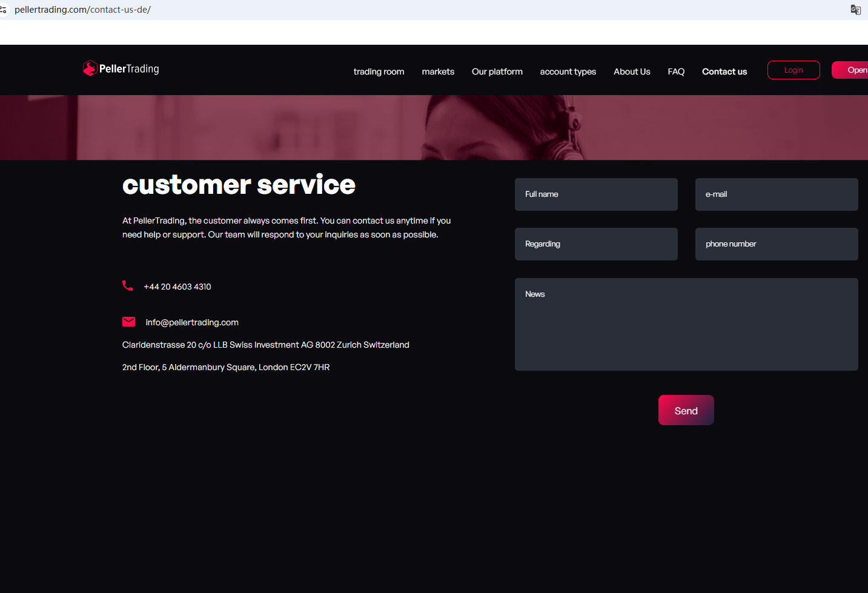Select the Aldermanbury Square London address text
Image resolution: width=868 pixels, height=593 pixels.
(x=226, y=367)
